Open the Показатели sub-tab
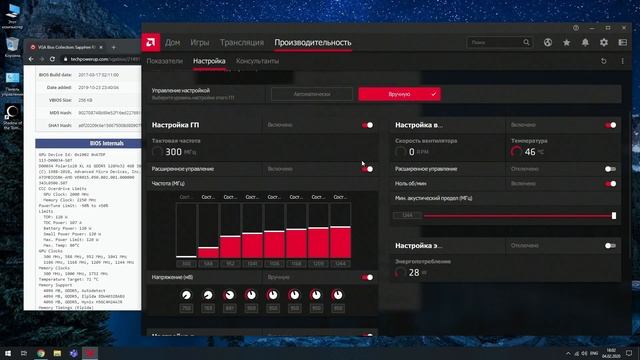Viewport: 640px width, 360px height. (x=164, y=61)
